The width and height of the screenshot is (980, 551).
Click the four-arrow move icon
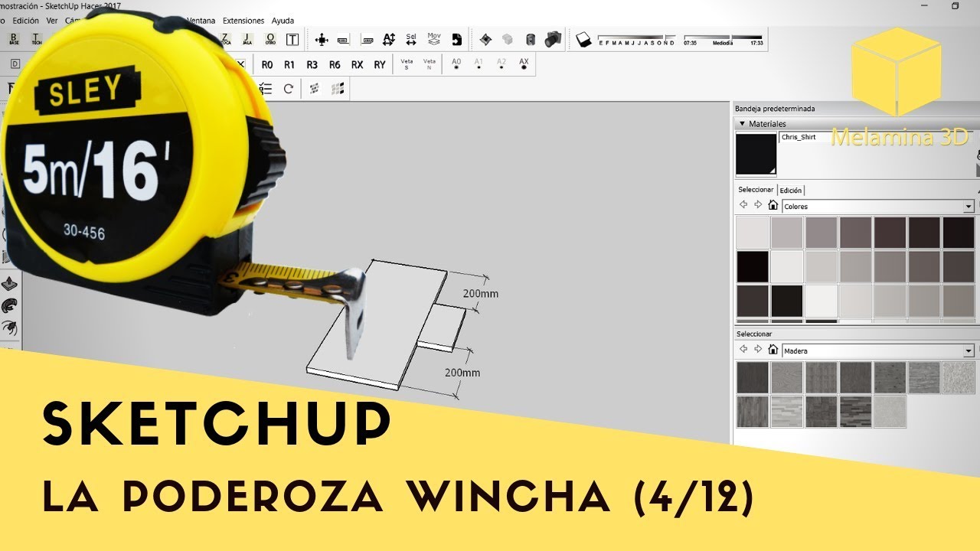322,39
